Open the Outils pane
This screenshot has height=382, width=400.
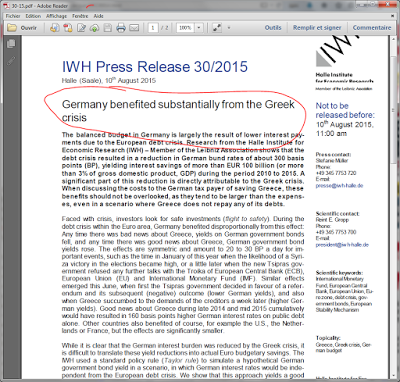[x=273, y=28]
